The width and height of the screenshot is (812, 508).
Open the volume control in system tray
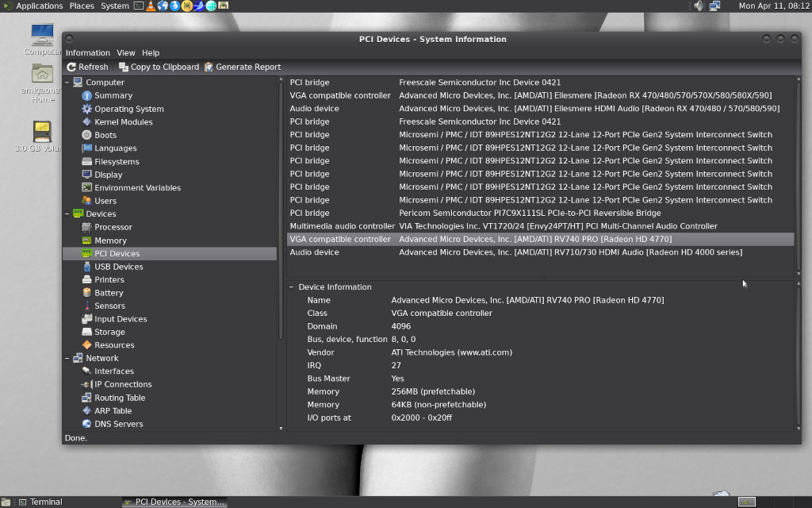(x=699, y=6)
